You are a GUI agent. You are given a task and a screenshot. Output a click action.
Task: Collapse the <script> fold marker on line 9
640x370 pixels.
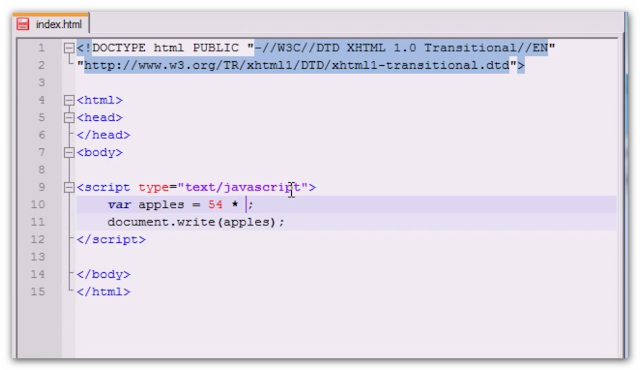pyautogui.click(x=69, y=188)
